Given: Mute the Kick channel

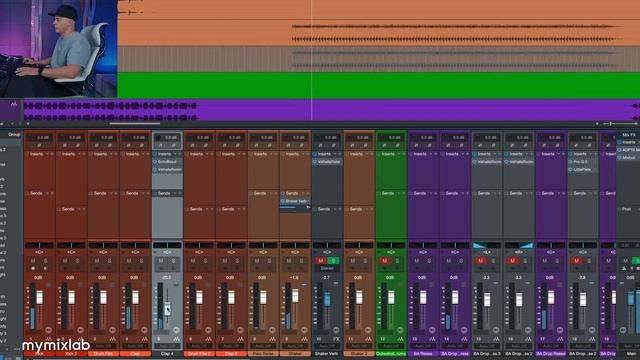Looking at the screenshot, I should pyautogui.click(x=33, y=260).
